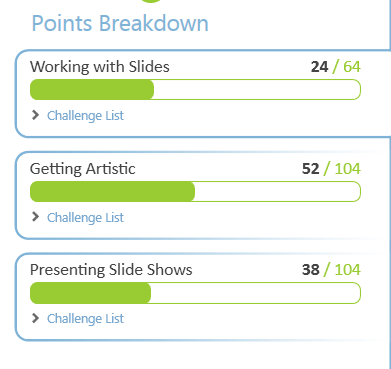Expand chevron beside Working with Slides Challenge List
391x369 pixels.
pos(35,115)
